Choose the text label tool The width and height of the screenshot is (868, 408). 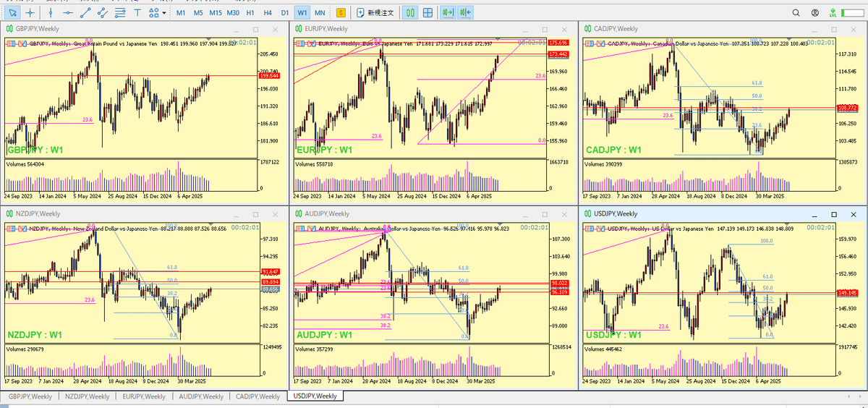pyautogui.click(x=137, y=13)
